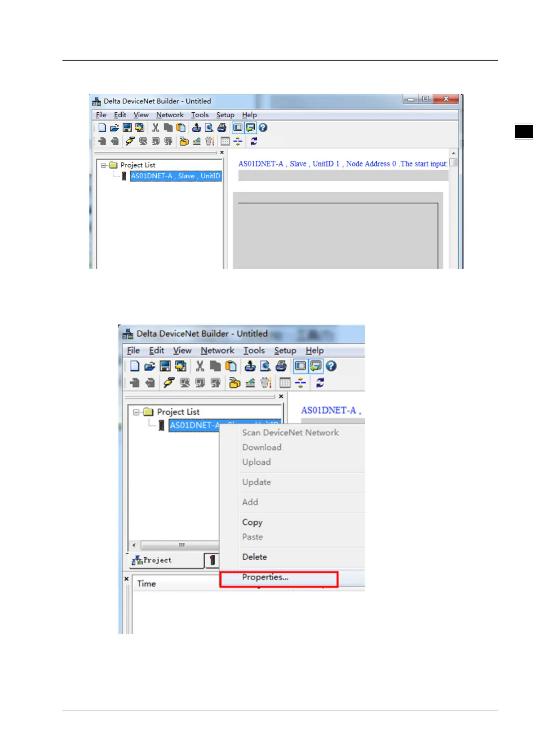Click New file icon in lower window

coord(134,366)
